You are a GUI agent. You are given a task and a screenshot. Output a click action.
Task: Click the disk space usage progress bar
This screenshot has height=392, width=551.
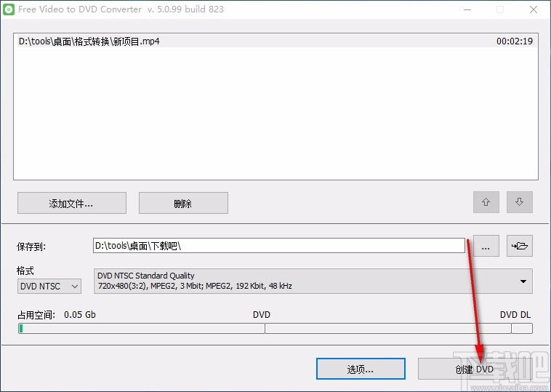point(275,329)
